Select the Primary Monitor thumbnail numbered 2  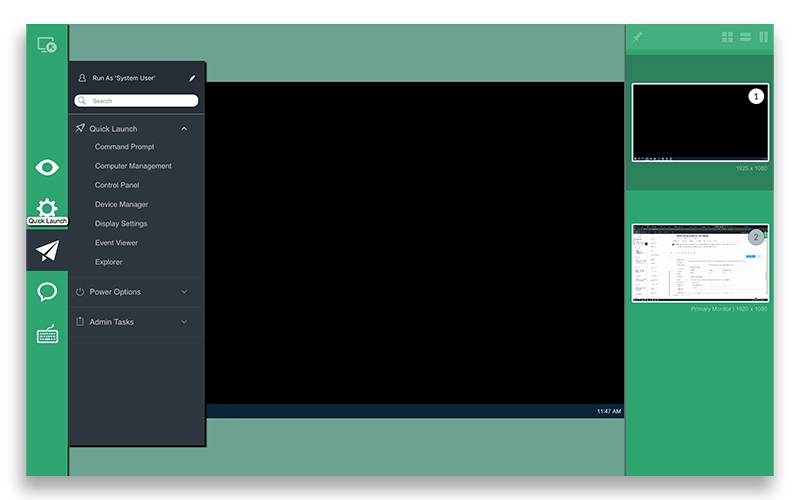[700, 263]
